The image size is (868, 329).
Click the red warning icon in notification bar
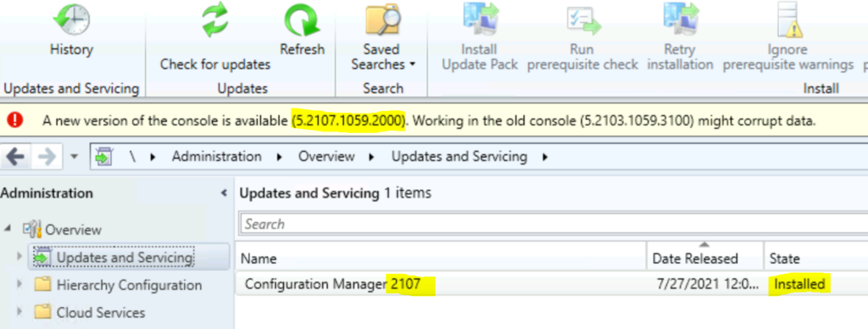[x=16, y=120]
